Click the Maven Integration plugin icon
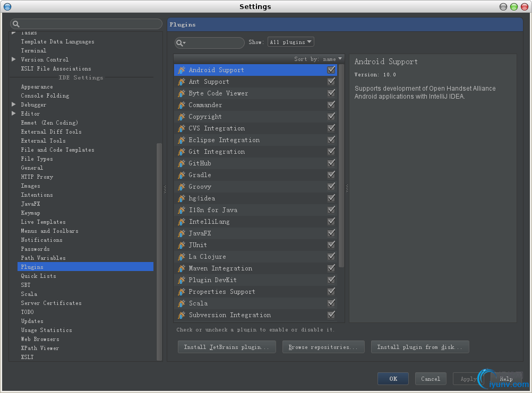This screenshot has height=393, width=532. point(182,269)
